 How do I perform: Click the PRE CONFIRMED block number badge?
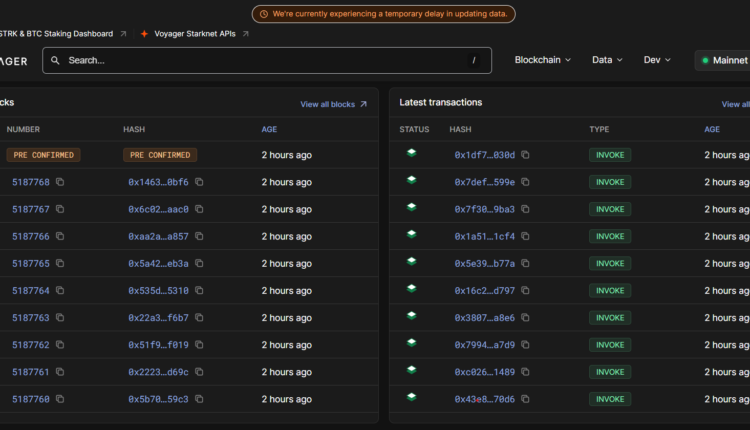(x=43, y=155)
